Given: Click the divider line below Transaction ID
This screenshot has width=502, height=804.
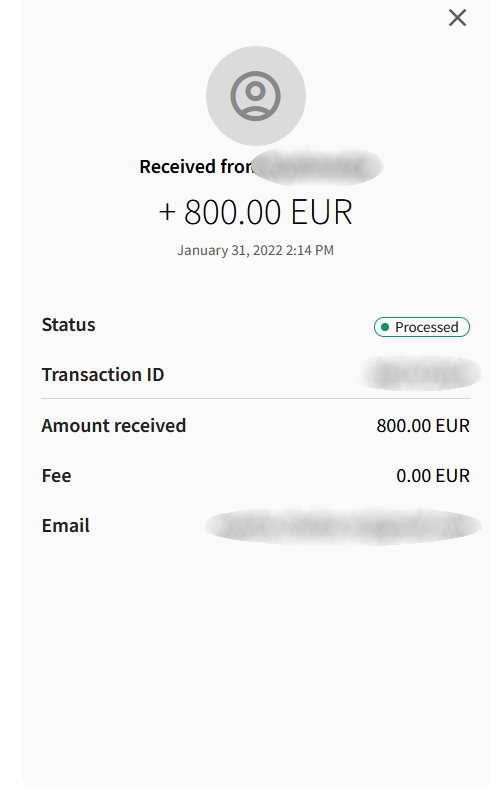Looking at the screenshot, I should pos(255,398).
